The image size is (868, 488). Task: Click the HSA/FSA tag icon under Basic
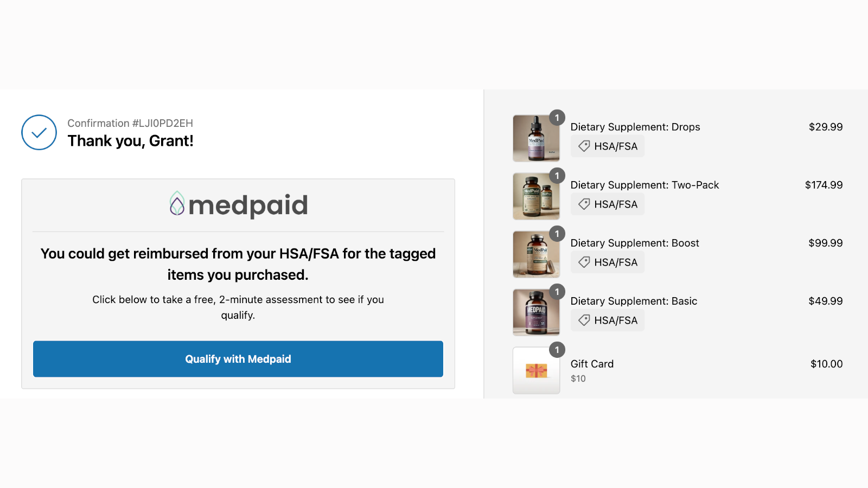click(x=584, y=320)
